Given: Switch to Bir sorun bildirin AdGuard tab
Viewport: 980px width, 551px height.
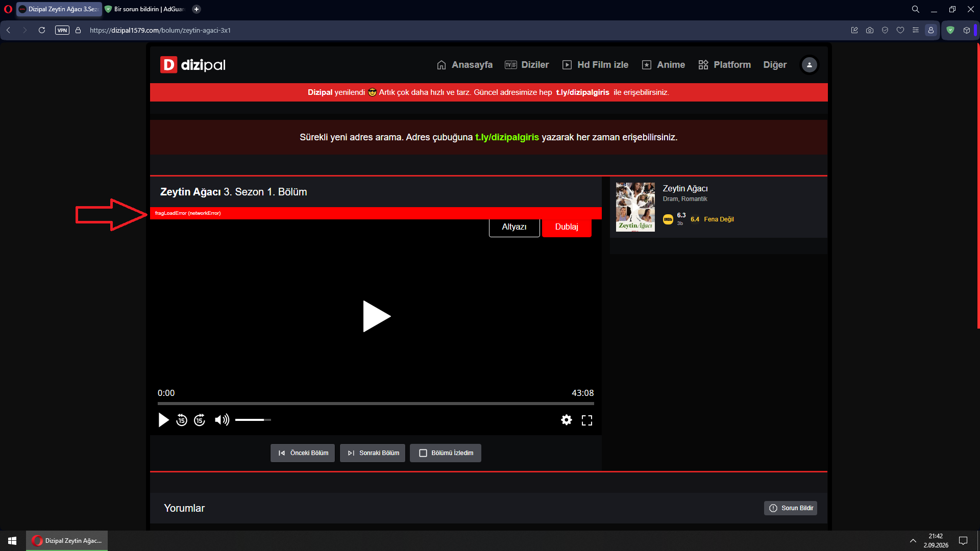Looking at the screenshot, I should [x=144, y=9].
